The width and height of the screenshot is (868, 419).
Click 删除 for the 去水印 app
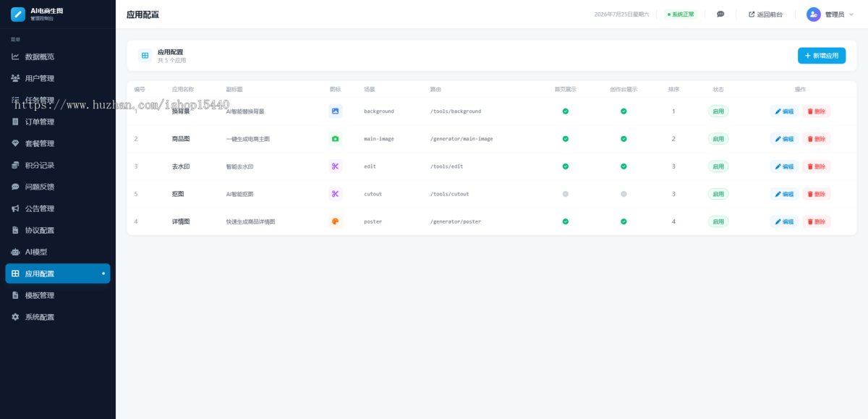816,166
